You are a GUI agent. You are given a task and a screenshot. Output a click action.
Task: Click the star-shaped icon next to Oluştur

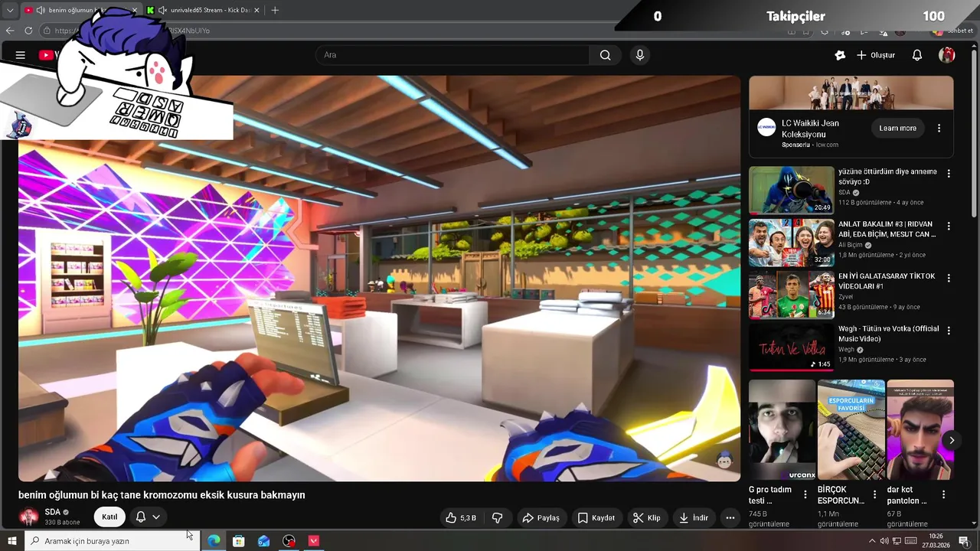click(x=840, y=55)
